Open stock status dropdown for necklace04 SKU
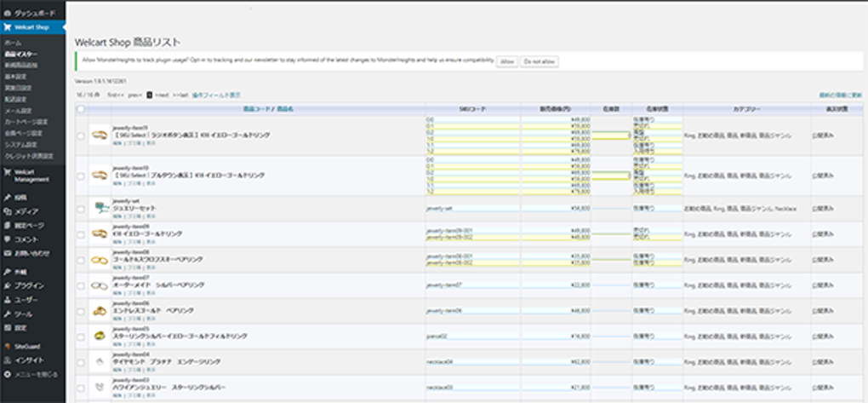Screen dimensions: 868x403 pyautogui.click(x=657, y=362)
